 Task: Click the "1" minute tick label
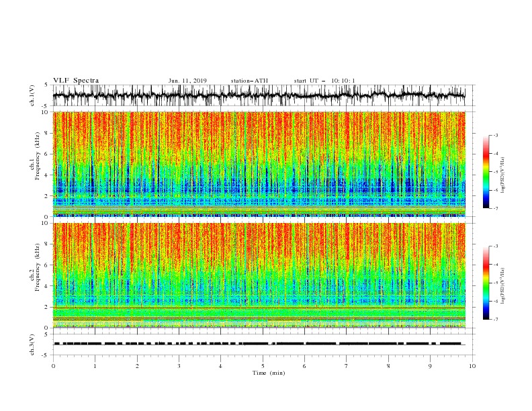(95, 366)
